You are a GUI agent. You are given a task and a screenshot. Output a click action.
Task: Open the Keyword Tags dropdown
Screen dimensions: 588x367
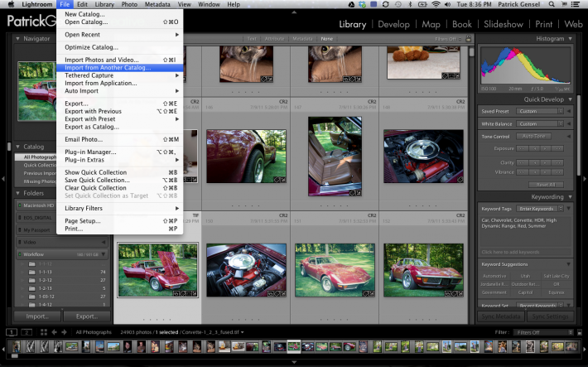[540, 208]
